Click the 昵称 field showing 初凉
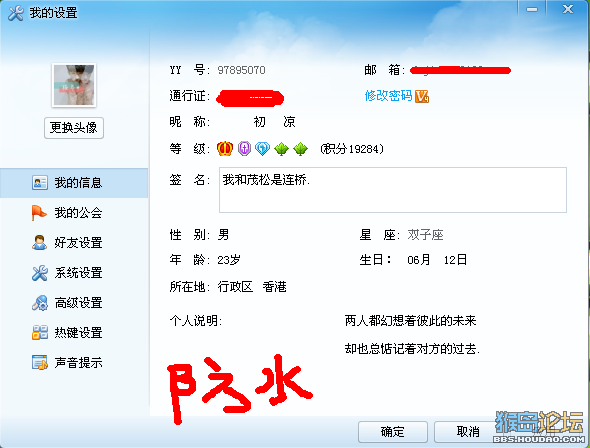This screenshot has width=590, height=448. click(274, 122)
